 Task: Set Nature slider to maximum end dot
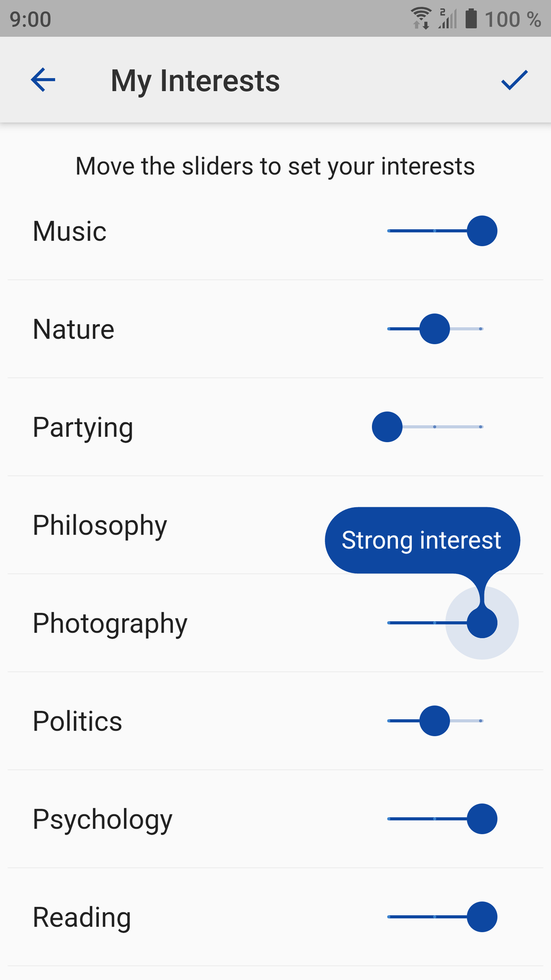pos(481,329)
